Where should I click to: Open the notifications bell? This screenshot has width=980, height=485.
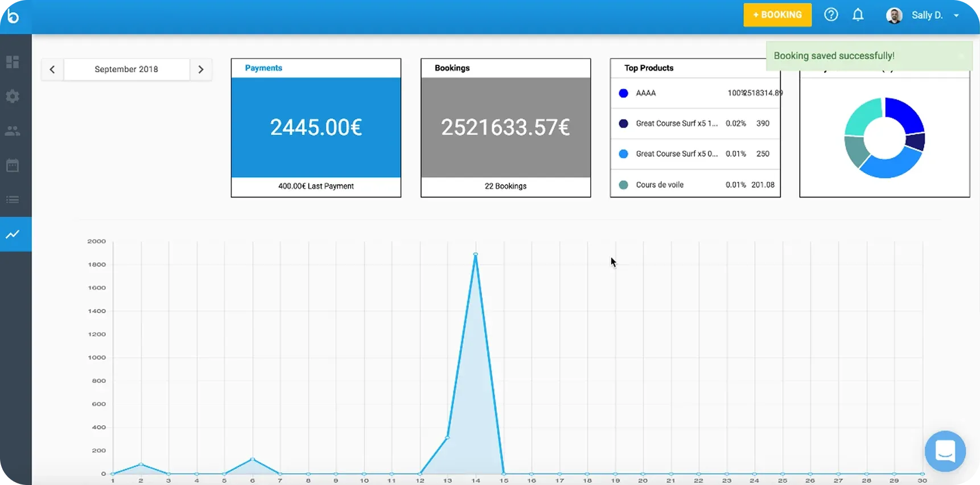[858, 15]
